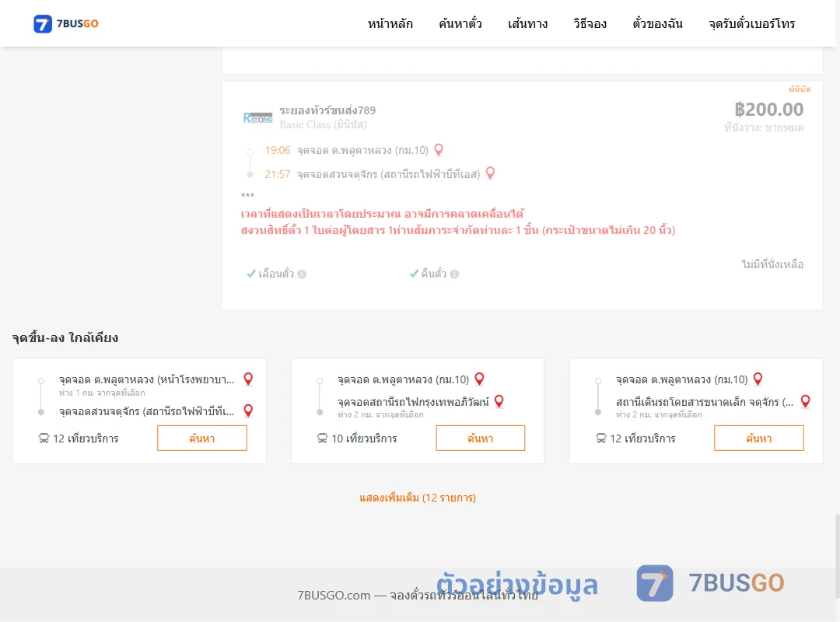This screenshot has width=840, height=622.
Task: Click ค้นหา button in the third card
Action: point(758,439)
